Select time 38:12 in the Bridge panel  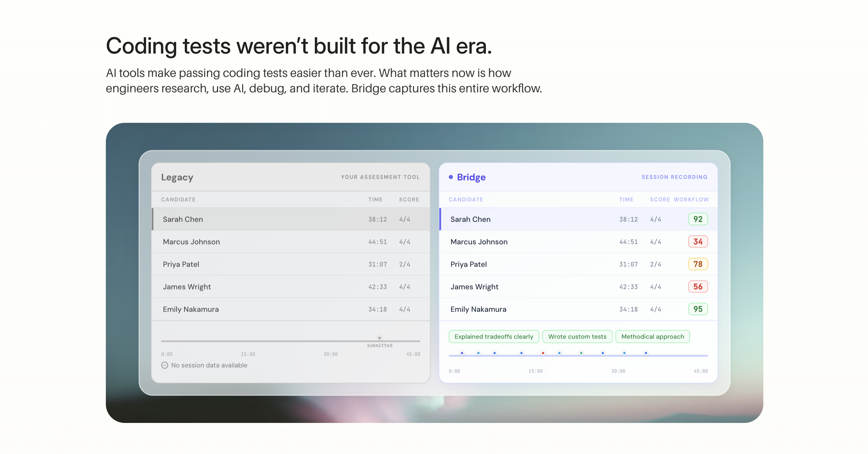(629, 220)
